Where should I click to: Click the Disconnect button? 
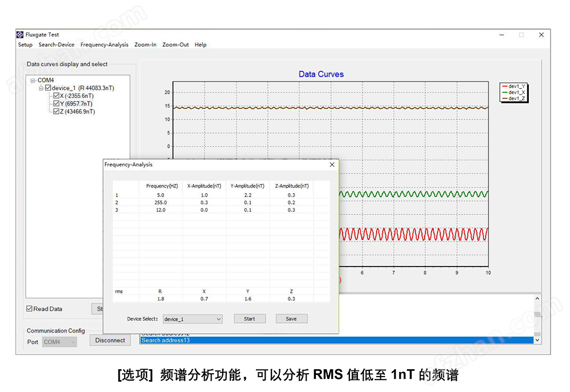(x=110, y=340)
